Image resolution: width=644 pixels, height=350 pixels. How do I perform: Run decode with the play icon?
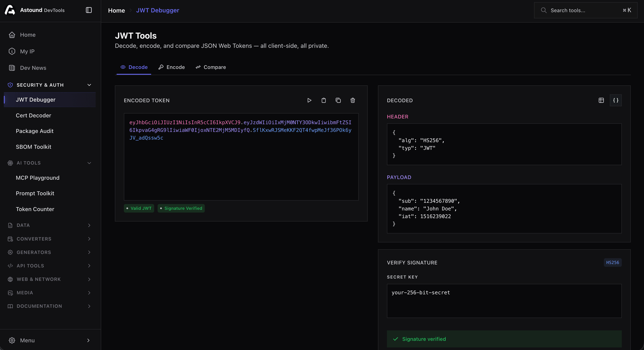(309, 100)
